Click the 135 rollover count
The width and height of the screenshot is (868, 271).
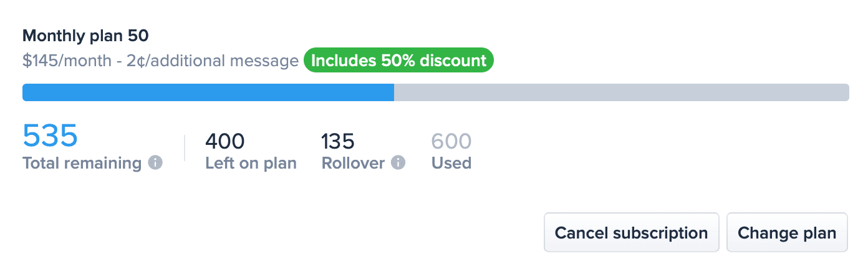pos(337,141)
